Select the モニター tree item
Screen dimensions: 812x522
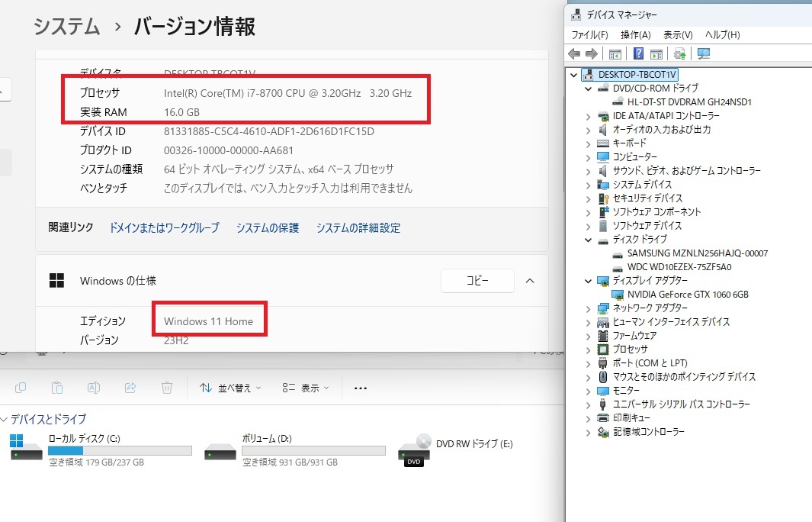[626, 390]
